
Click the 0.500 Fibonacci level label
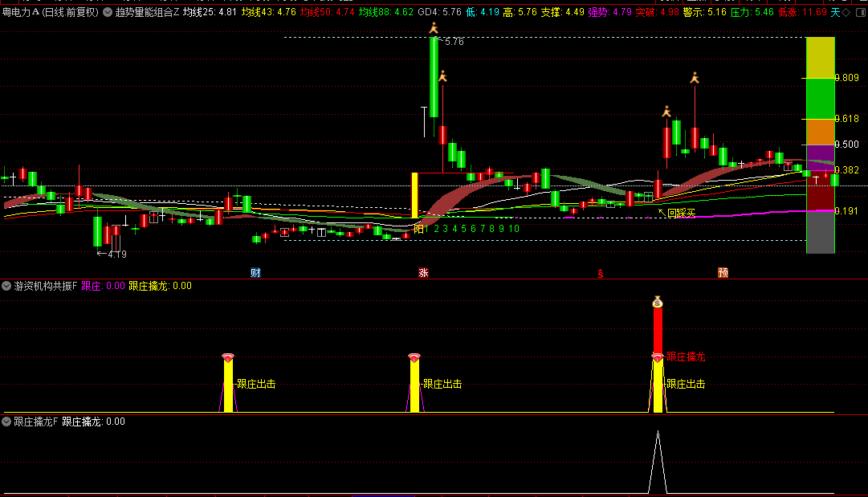(847, 145)
